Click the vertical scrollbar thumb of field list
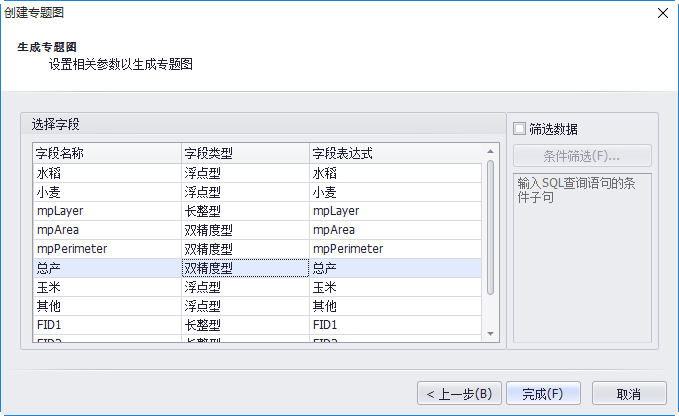Image resolution: width=679 pixels, height=416 pixels. pos(490,225)
